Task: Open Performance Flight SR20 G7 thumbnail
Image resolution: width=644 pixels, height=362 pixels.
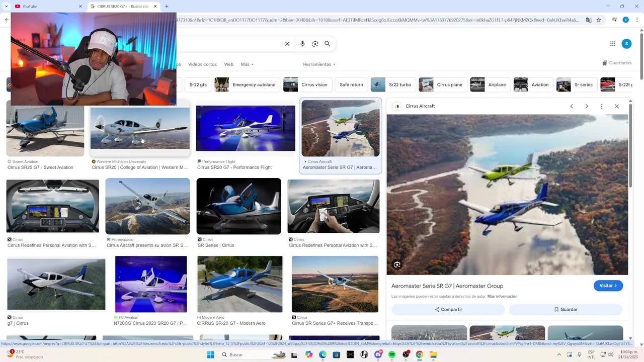Action: point(246,128)
